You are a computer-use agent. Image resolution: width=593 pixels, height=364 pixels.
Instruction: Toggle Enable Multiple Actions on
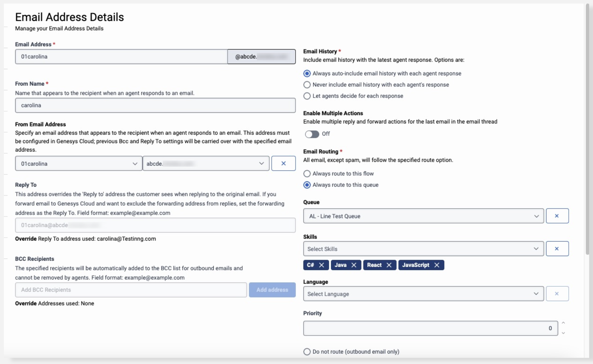click(x=312, y=134)
